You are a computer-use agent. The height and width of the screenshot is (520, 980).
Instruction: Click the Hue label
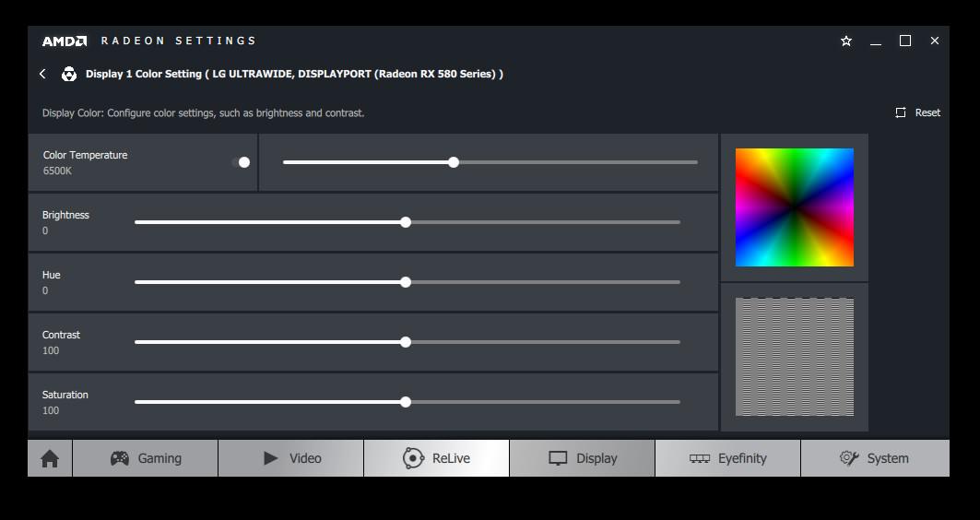tap(52, 275)
